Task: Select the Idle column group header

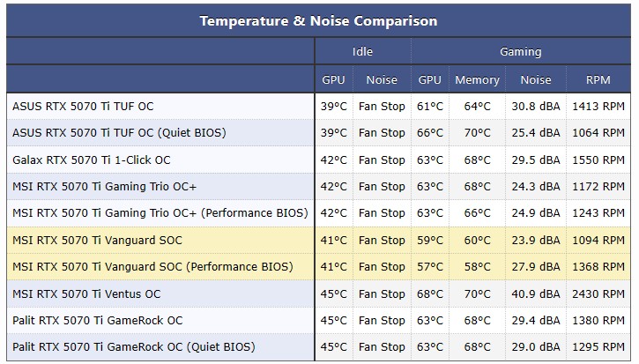Action: click(x=362, y=52)
